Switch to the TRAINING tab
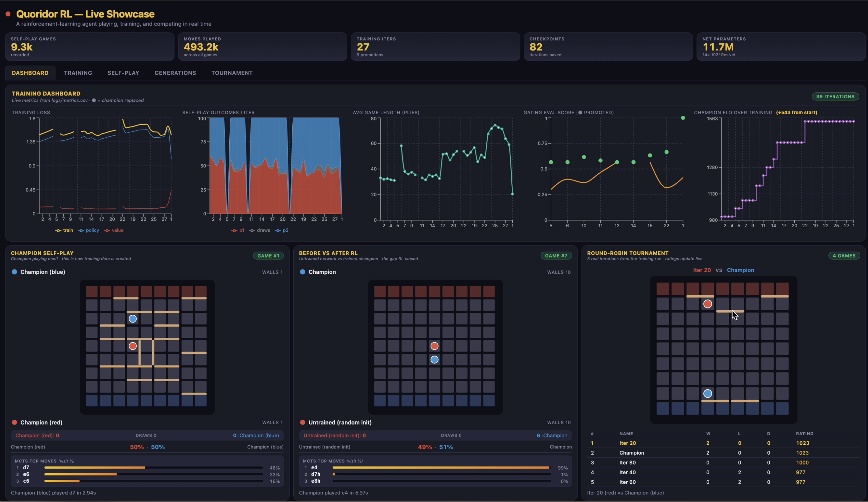 (78, 73)
